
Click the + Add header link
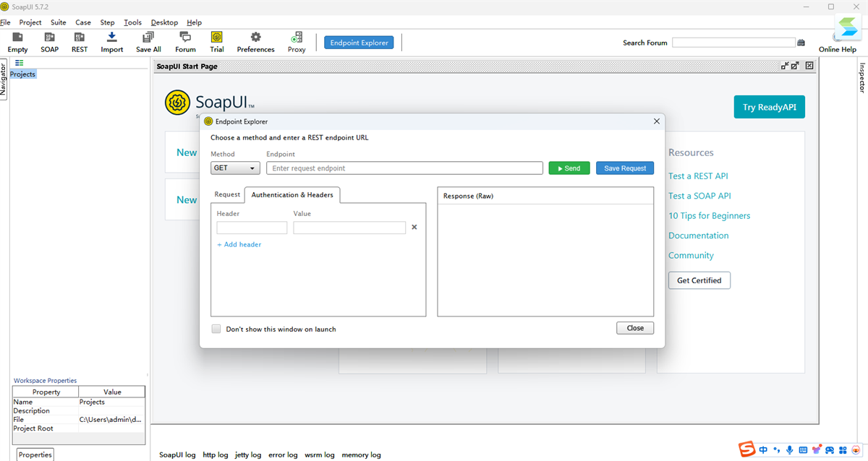[239, 244]
